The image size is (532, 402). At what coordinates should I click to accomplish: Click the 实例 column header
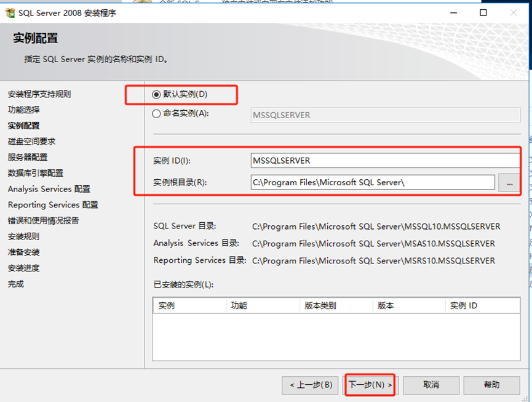[x=189, y=305]
